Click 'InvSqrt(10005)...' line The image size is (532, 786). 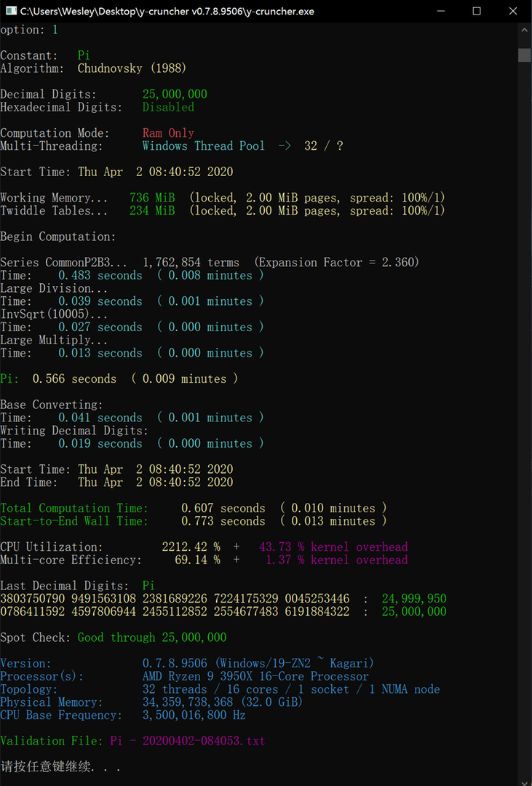pos(54,314)
